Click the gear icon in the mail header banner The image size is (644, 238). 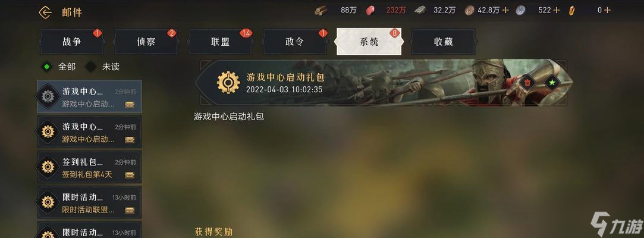(228, 83)
